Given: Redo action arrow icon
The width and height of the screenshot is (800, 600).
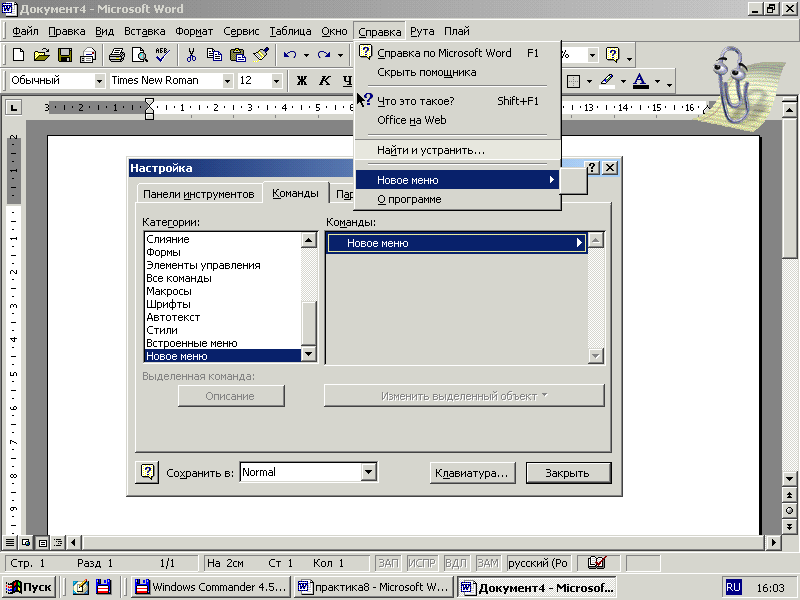Looking at the screenshot, I should click(x=323, y=55).
